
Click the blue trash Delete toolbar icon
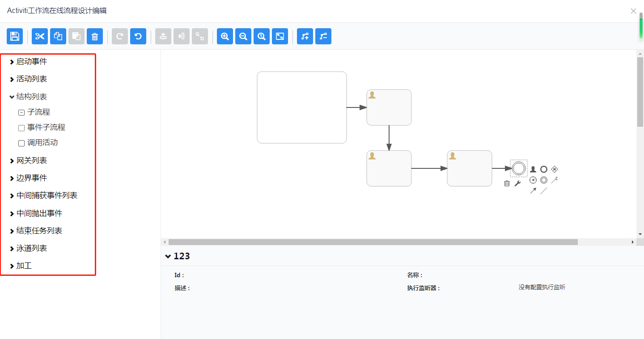95,36
